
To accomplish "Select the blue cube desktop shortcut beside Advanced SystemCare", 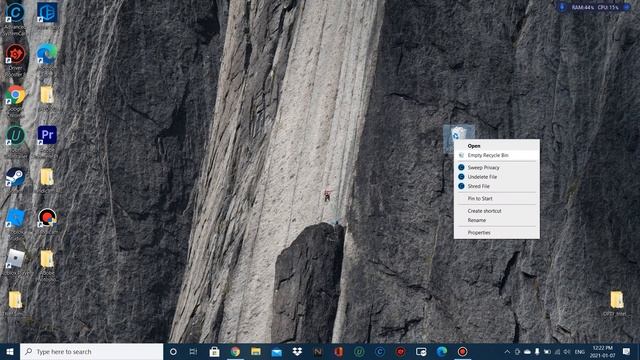I will (47, 13).
